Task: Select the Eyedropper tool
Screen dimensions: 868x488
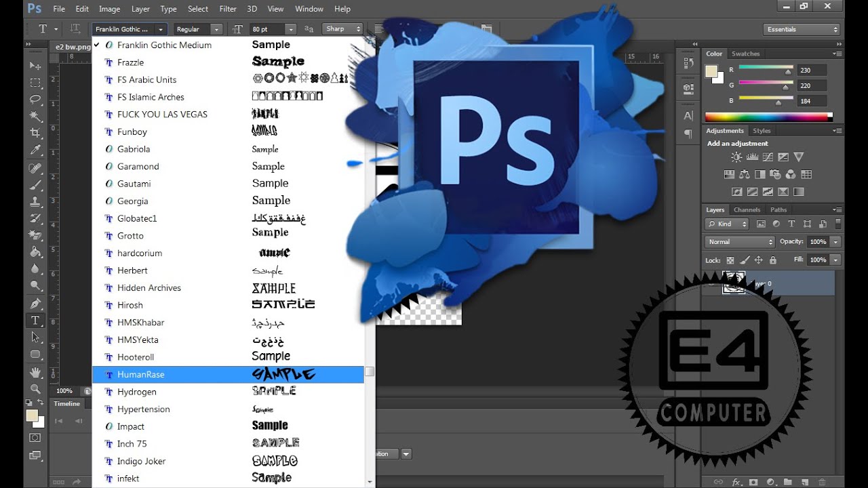Action: coord(35,150)
